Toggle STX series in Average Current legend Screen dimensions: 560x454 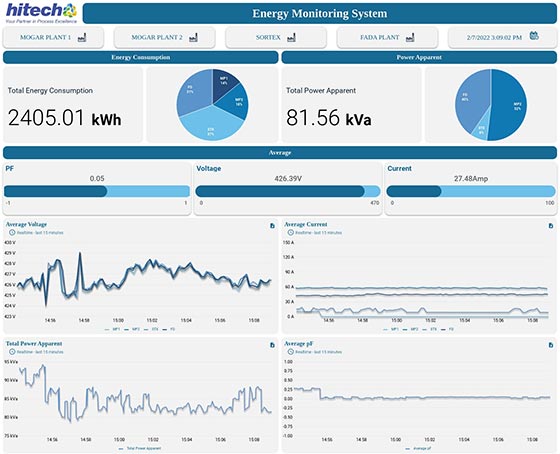429,329
